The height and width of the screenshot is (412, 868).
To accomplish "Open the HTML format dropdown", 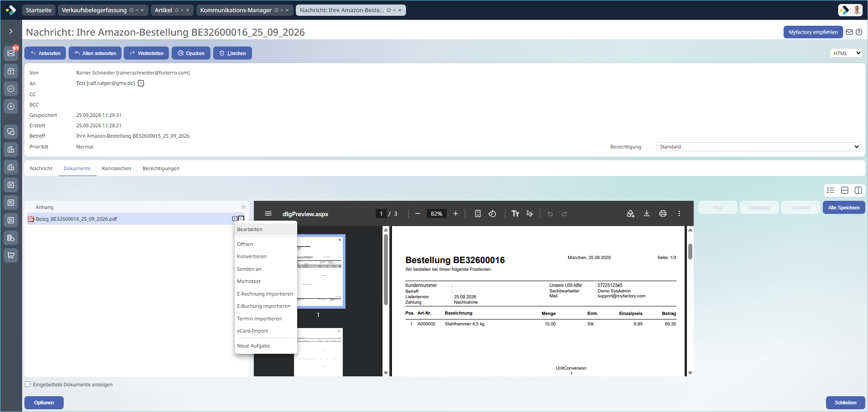I will click(x=846, y=53).
